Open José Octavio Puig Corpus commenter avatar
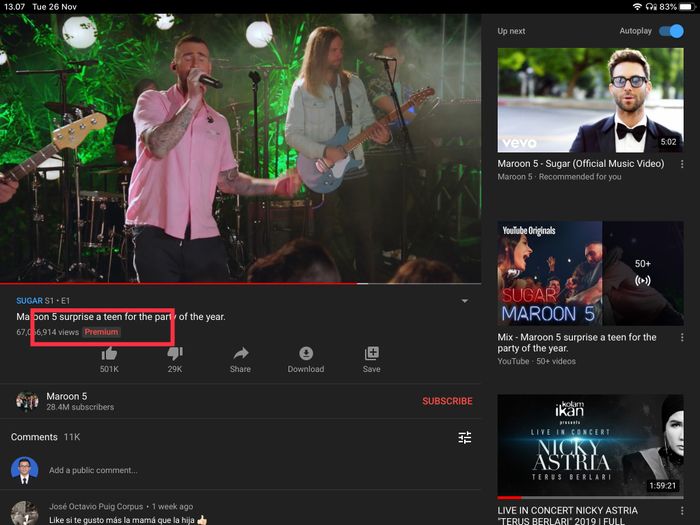This screenshot has height=525, width=700. coord(25,513)
